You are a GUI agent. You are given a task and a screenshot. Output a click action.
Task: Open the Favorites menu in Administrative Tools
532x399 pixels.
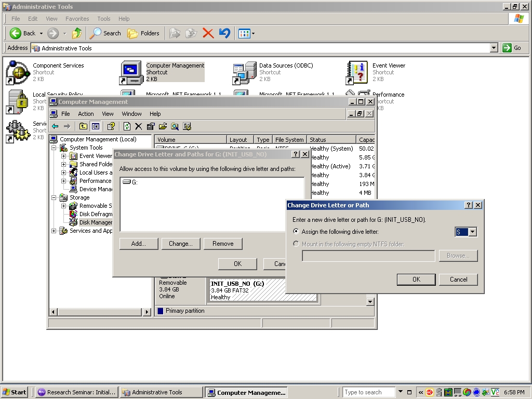tap(77, 19)
